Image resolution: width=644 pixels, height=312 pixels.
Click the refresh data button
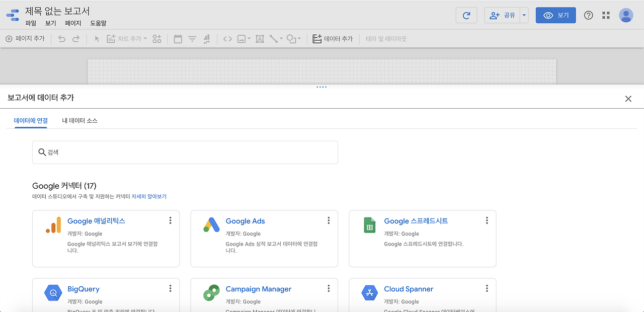(x=466, y=16)
